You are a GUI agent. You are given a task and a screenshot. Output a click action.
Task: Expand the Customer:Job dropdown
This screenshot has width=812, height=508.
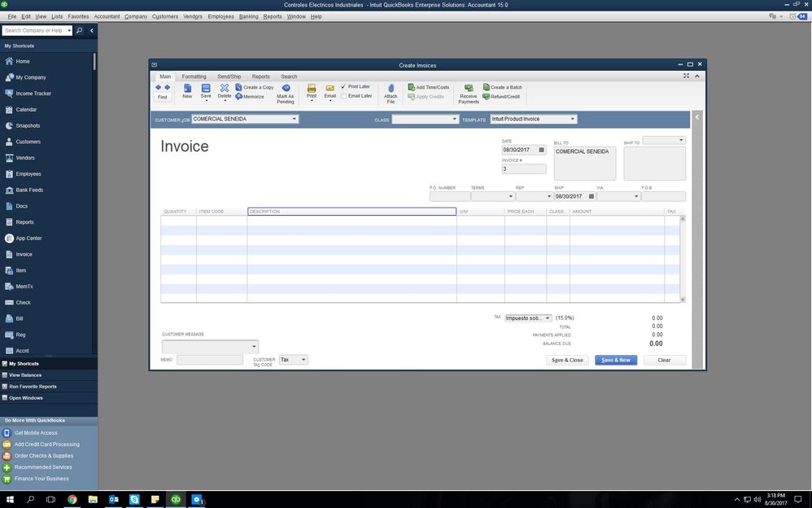pos(295,119)
